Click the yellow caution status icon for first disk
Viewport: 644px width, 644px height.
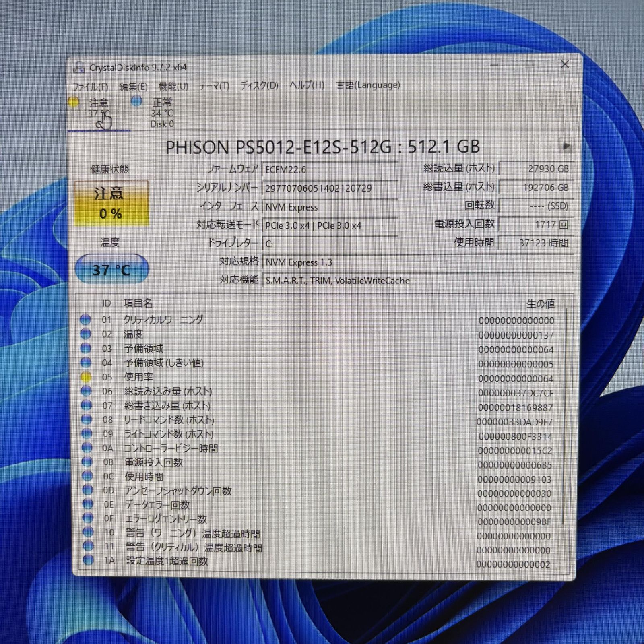[x=74, y=102]
